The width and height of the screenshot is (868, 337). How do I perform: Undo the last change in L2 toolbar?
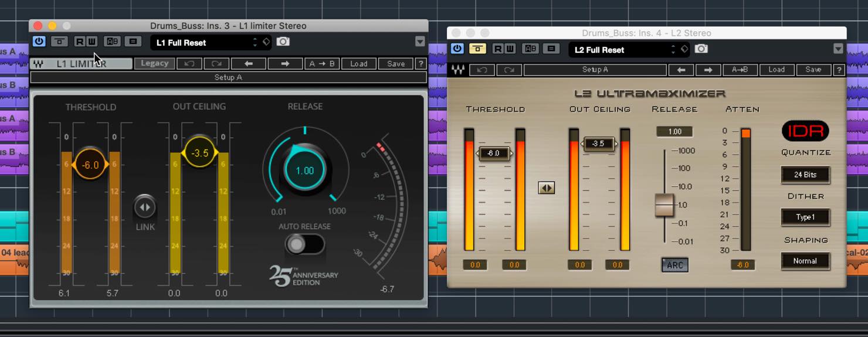[x=482, y=70]
